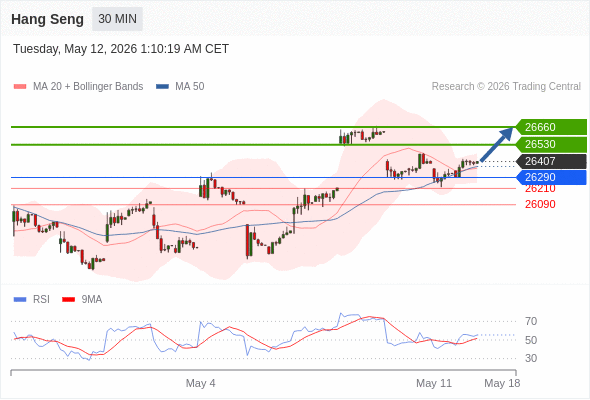This screenshot has height=400, width=590.
Task: Click the blue MA 50 legend swatch
Action: 162,87
